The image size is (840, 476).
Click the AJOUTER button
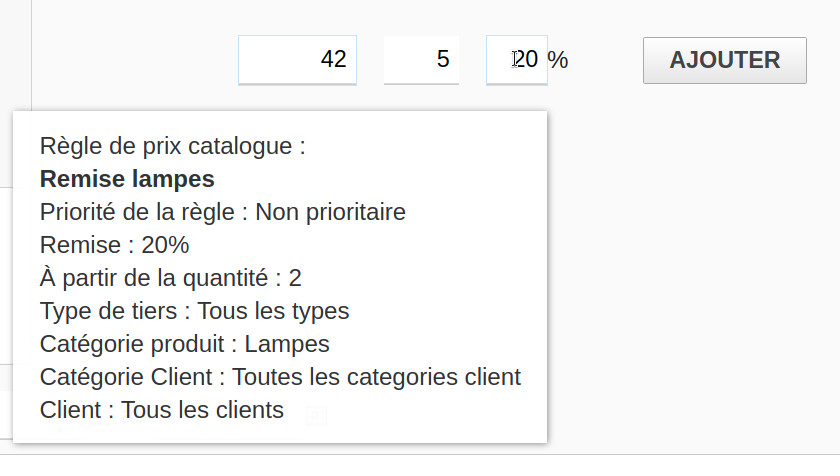(x=724, y=60)
